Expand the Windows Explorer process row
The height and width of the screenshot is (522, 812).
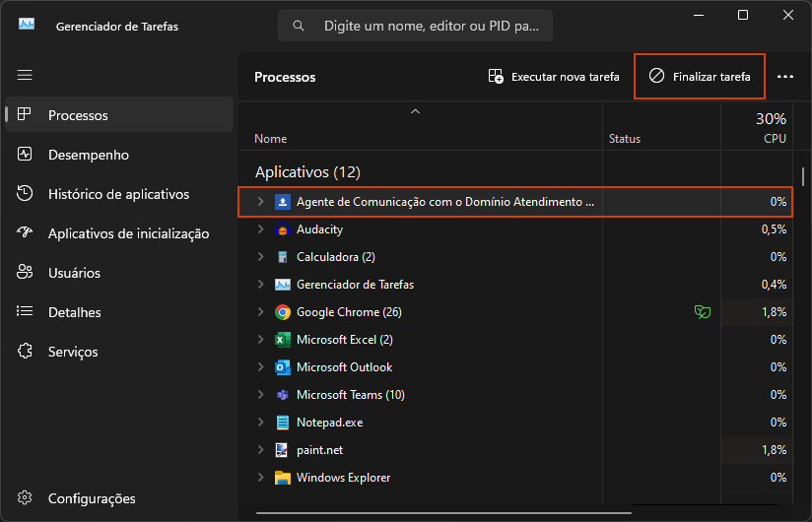tap(260, 478)
